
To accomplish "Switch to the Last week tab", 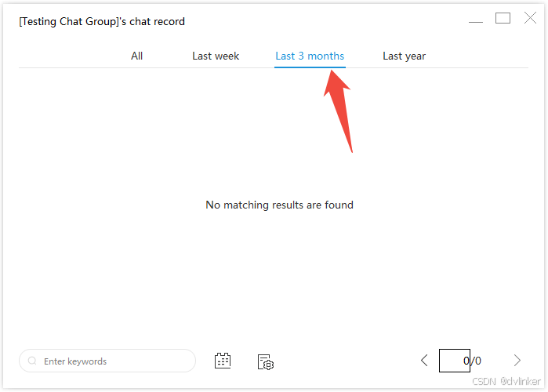I will pyautogui.click(x=216, y=56).
